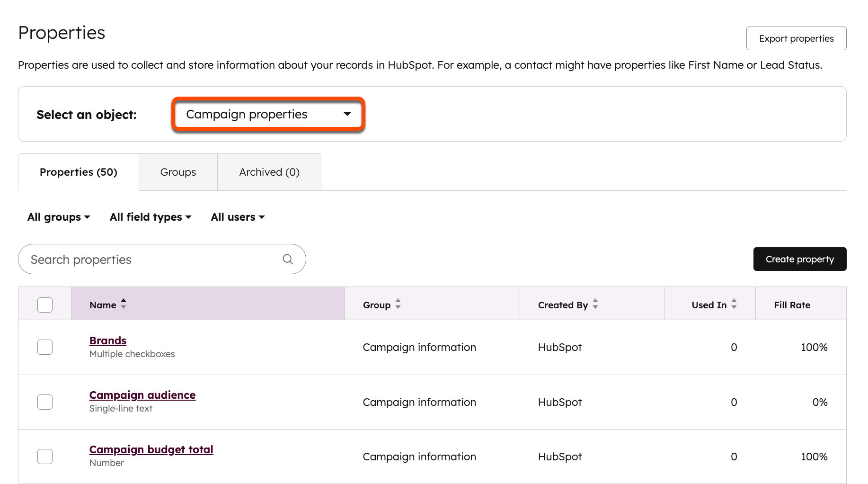Open the All field types filter
Image resolution: width=868 pixels, height=484 pixels.
click(x=150, y=216)
